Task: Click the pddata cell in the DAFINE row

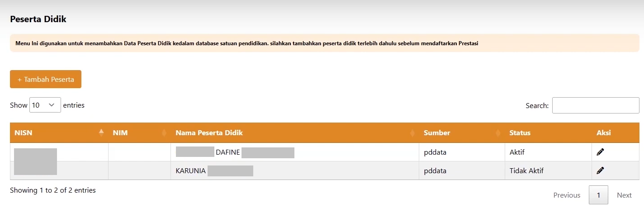Action: [x=435, y=152]
